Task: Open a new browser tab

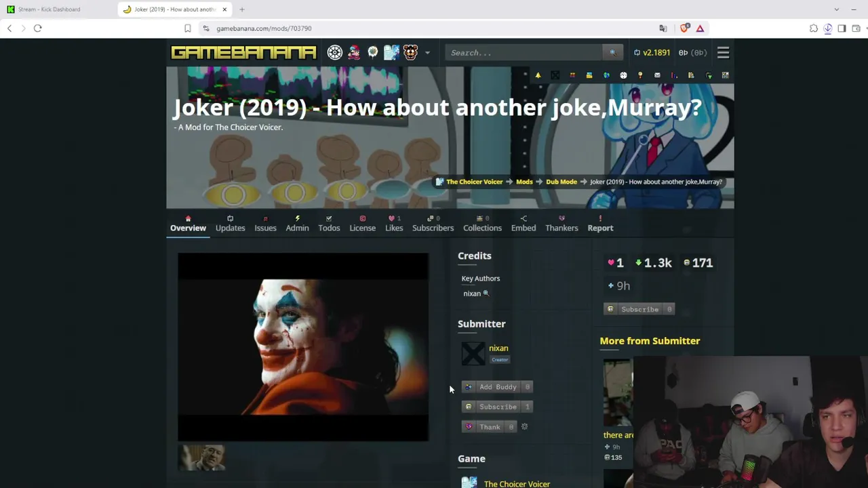Action: (x=242, y=9)
